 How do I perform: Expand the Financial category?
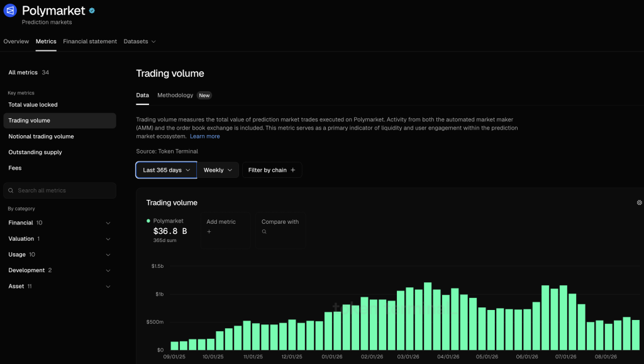(60, 223)
